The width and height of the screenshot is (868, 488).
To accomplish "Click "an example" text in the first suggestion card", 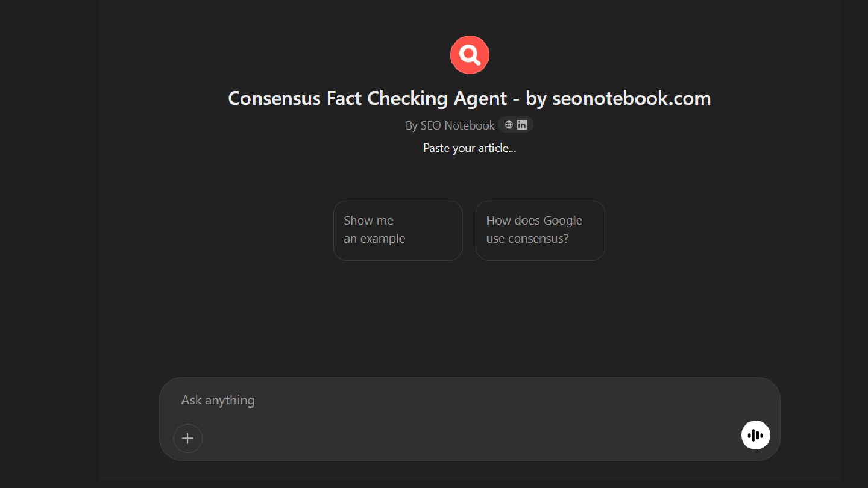I will (x=374, y=239).
